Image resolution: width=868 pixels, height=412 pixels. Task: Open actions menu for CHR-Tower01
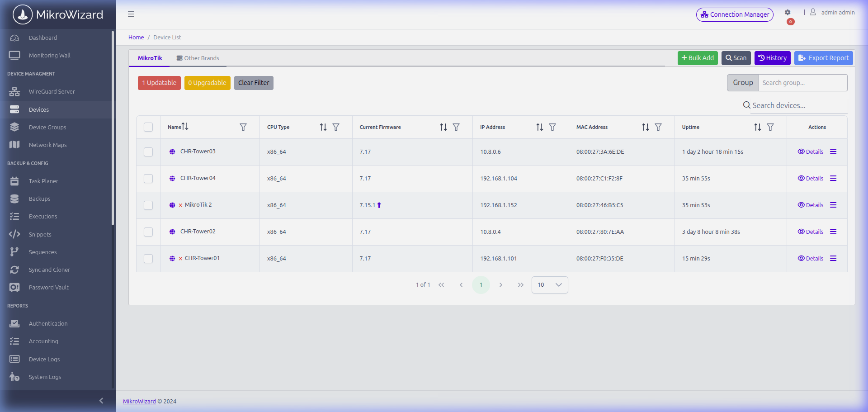pos(833,258)
